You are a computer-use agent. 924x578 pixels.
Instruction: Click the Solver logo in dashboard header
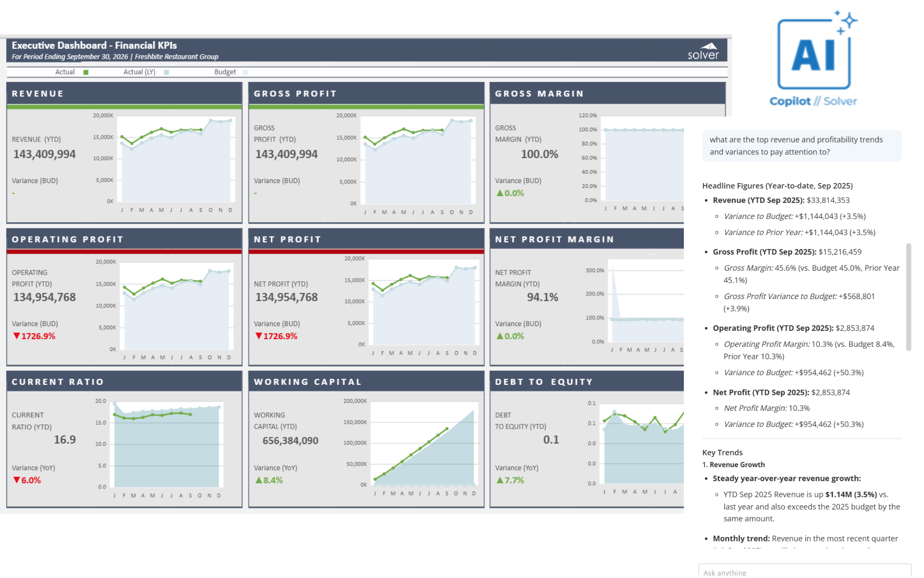click(703, 51)
